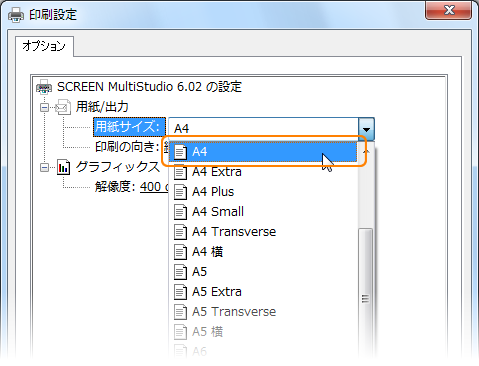
Task: Open the 用紙サイズ dropdown arrow
Action: click(366, 129)
